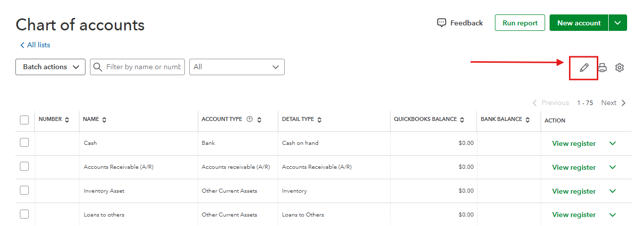Open the gear settings icon
This screenshot has width=644, height=226.
click(619, 68)
